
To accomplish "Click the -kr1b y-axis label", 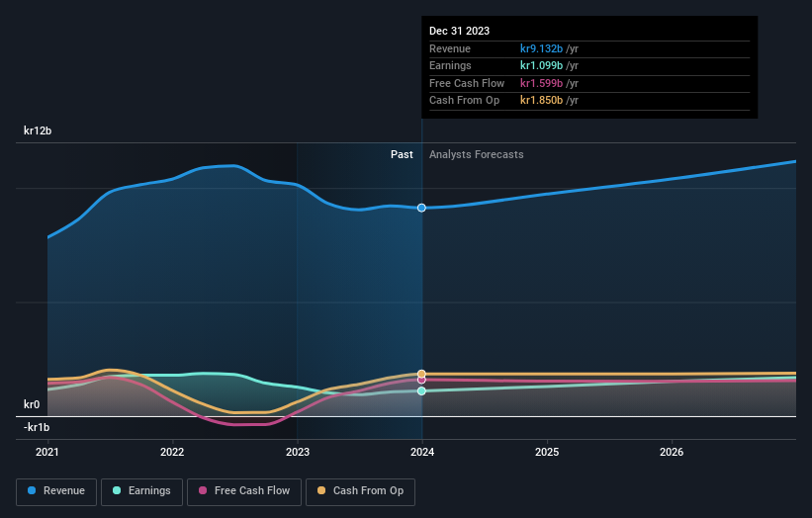I will [37, 427].
